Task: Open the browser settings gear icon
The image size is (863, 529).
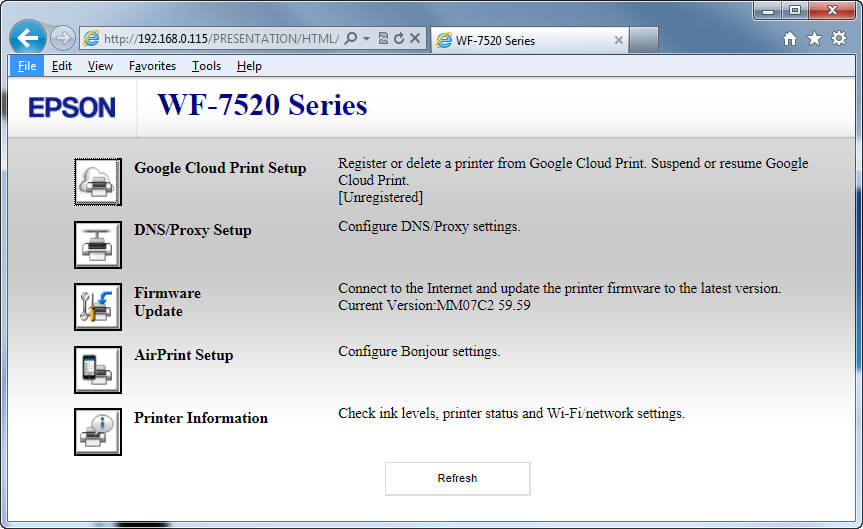Action: [x=839, y=39]
